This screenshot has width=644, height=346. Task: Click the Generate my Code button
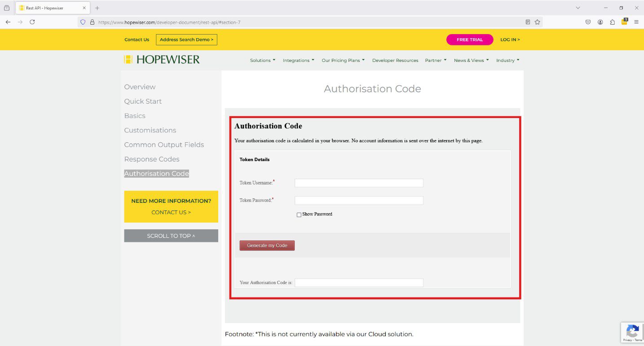click(x=267, y=245)
